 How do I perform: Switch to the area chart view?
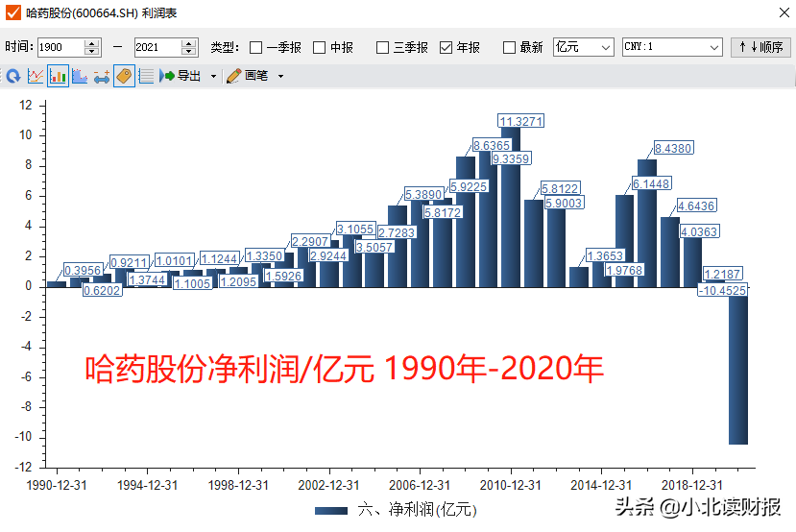click(x=80, y=76)
